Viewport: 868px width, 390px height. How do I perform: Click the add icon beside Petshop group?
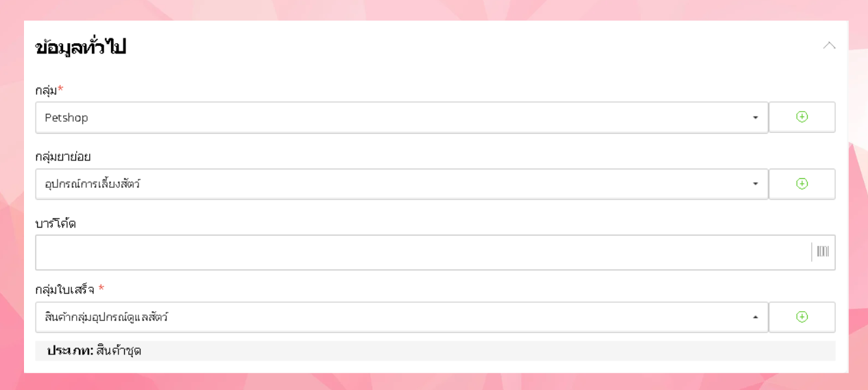pos(801,117)
